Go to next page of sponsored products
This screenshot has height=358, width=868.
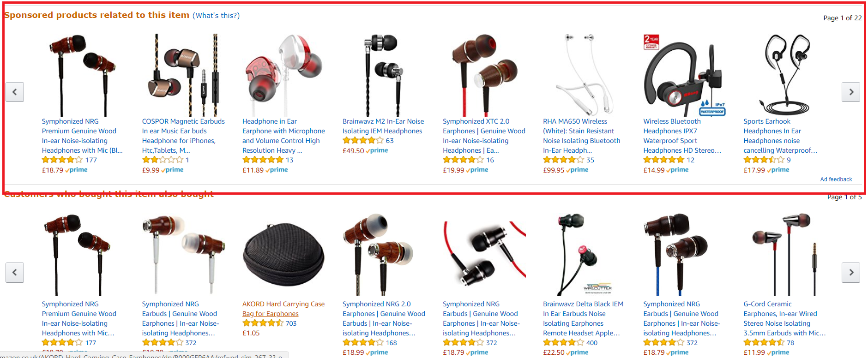(851, 92)
